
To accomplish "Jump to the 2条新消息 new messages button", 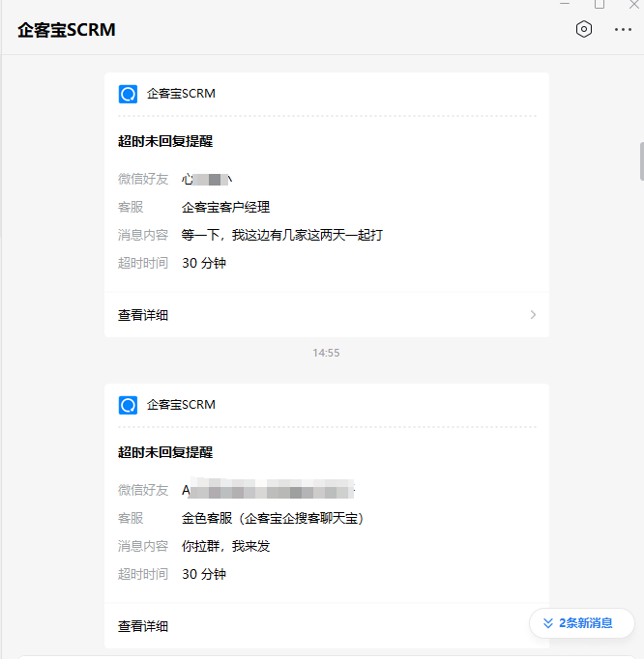I will click(x=582, y=623).
